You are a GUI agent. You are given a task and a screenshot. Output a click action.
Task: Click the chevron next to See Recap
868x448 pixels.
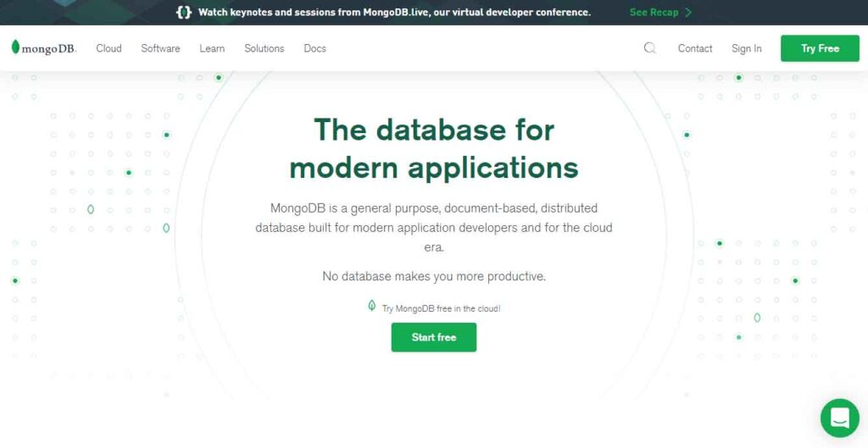[688, 12]
